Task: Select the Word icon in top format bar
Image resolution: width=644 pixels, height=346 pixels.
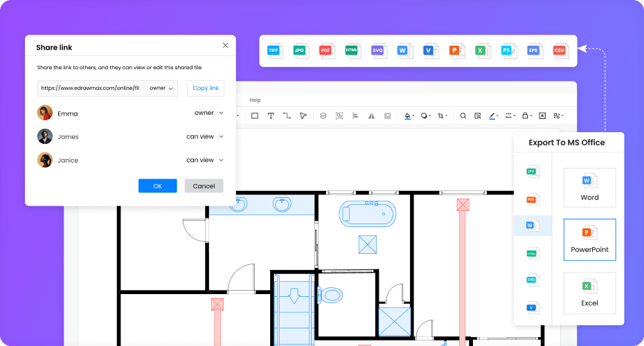Action: [x=404, y=51]
